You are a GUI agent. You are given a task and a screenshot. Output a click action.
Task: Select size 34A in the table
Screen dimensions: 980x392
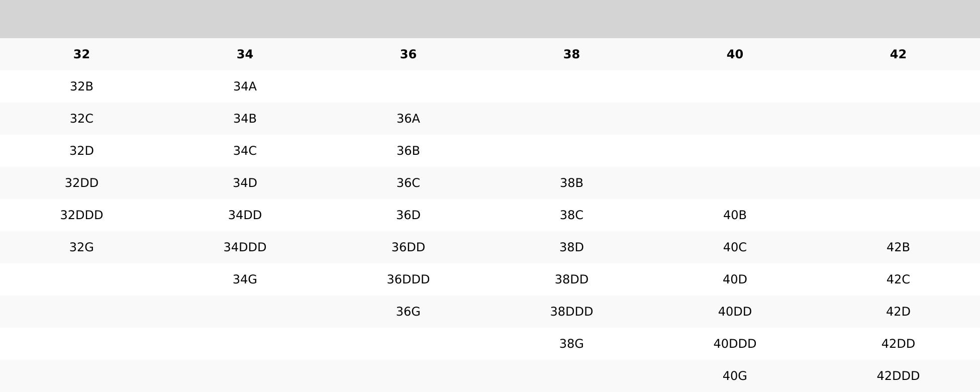point(245,86)
